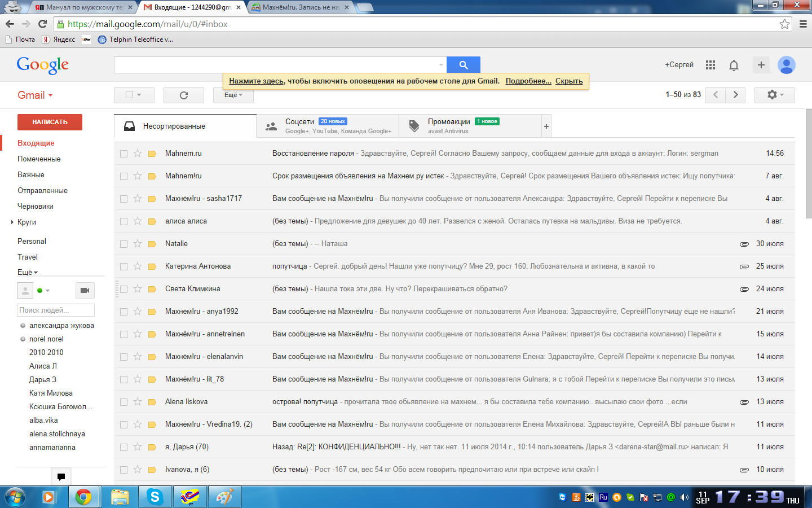Star the email from Natalie
This screenshot has width=812, height=508.
138,244
